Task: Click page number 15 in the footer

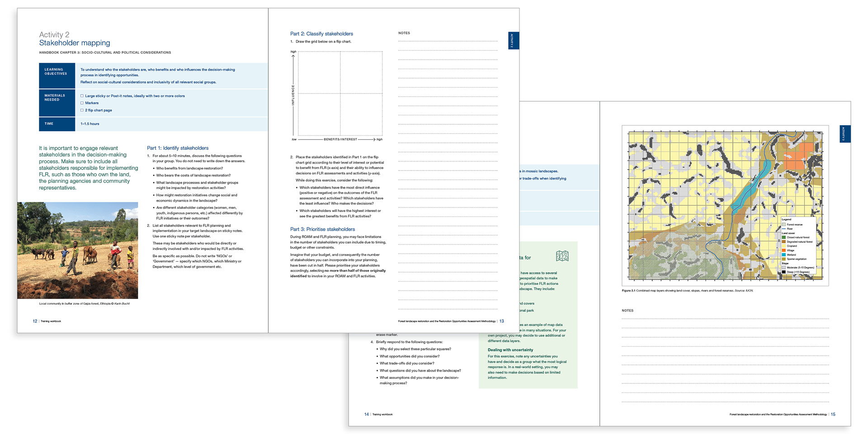Action: 833,415
